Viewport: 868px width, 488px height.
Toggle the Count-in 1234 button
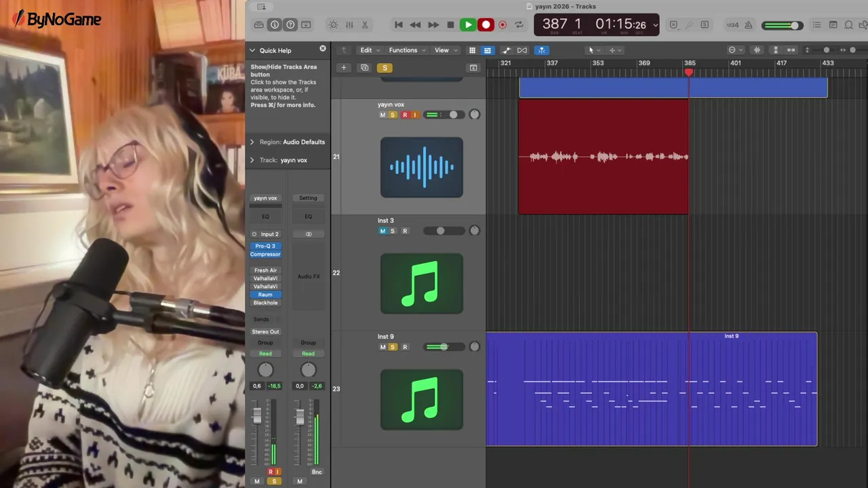click(x=733, y=25)
